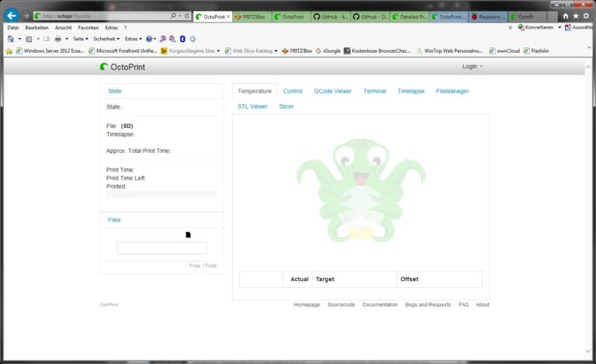This screenshot has width=596, height=364.
Task: Open the Datei menu
Action: 13,28
